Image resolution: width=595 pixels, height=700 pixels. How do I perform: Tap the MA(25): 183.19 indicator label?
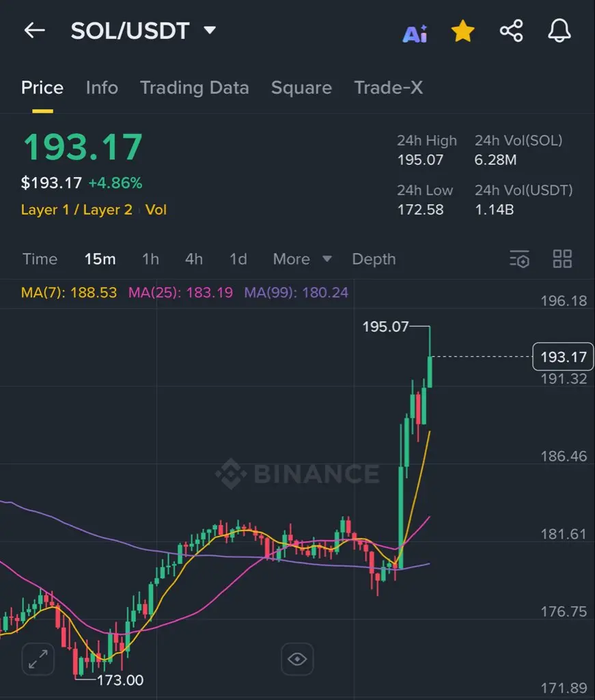(x=180, y=293)
